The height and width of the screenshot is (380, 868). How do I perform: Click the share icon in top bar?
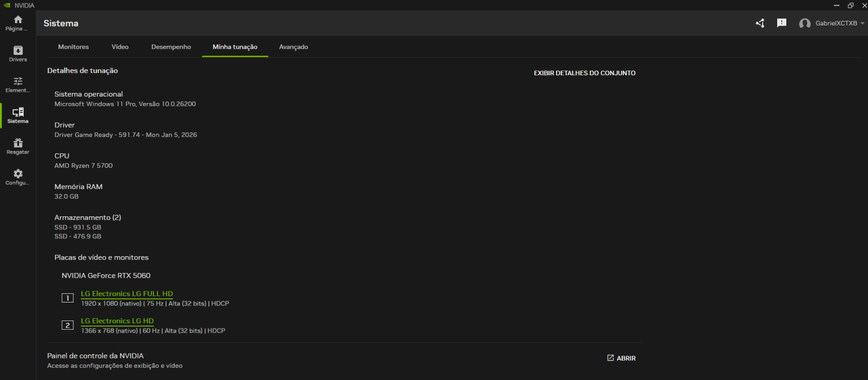[760, 23]
